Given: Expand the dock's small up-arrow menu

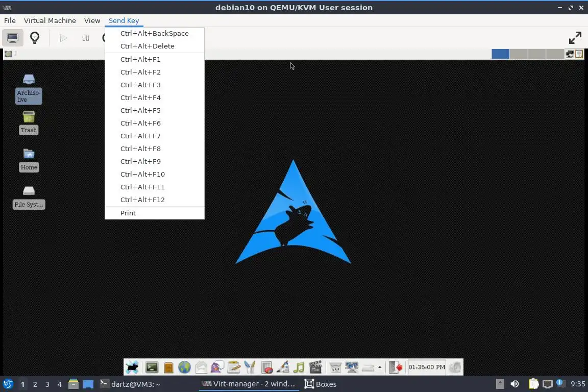Looking at the screenshot, I should point(380,367).
